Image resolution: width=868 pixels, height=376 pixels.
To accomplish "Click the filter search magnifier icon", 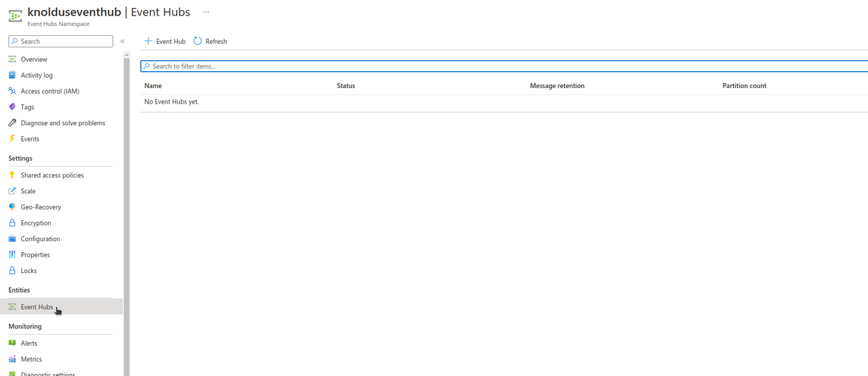I will click(x=146, y=66).
